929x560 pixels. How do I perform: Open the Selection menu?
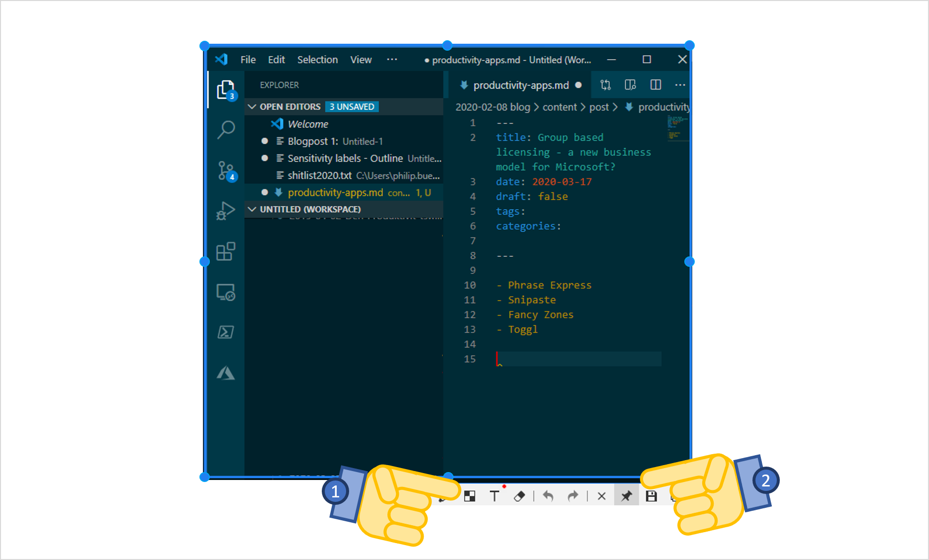click(317, 60)
